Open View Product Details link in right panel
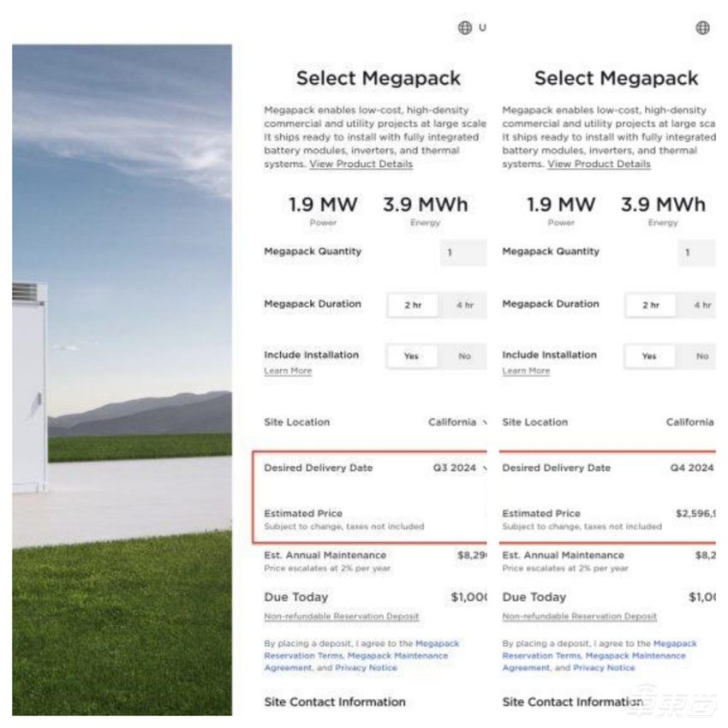 coord(599,164)
